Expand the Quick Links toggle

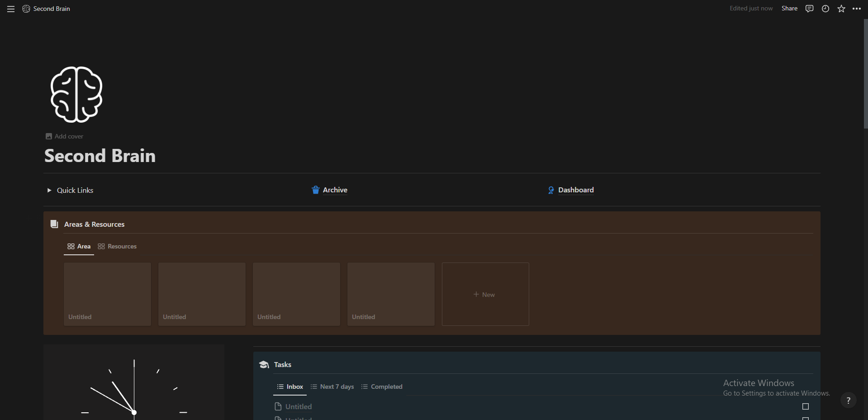[49, 191]
